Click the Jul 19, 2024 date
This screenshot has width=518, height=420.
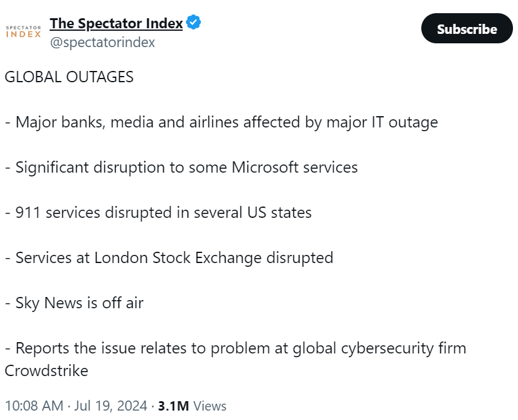click(x=111, y=406)
